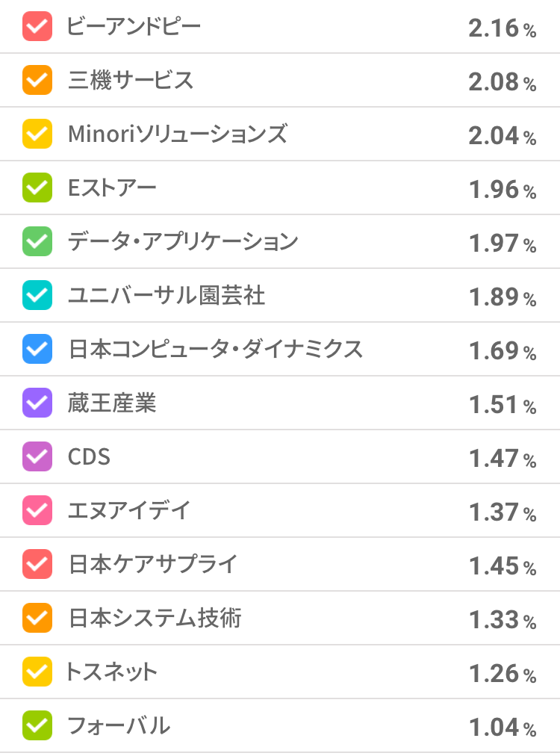Deselect 日本ケアサプライ checkbox
Screen dimensions: 560x756
37,565
